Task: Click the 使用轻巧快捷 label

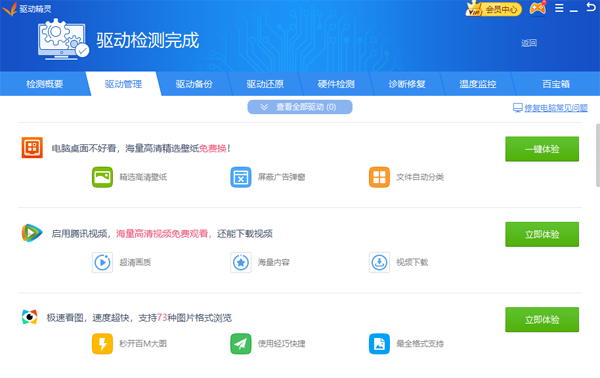Action: [281, 344]
